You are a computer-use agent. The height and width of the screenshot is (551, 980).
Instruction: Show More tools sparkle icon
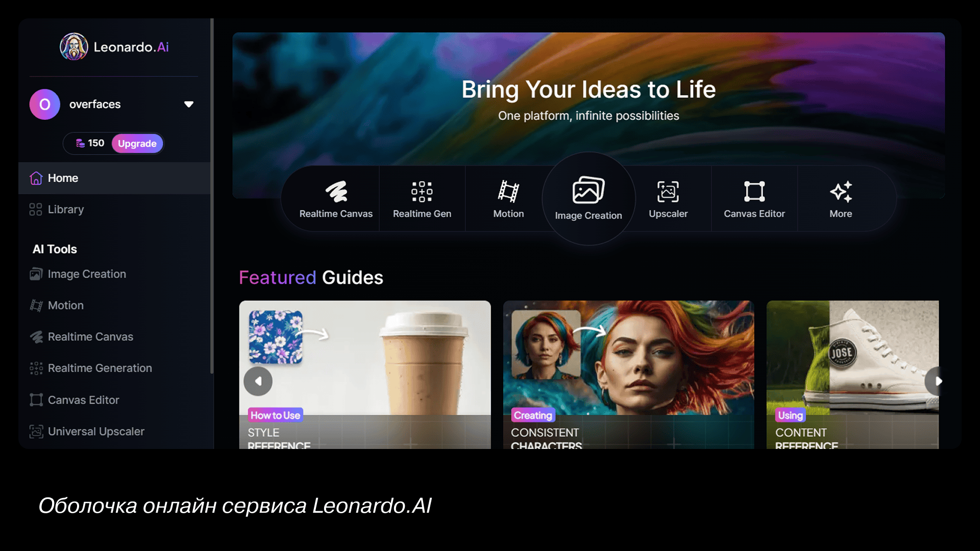pyautogui.click(x=841, y=192)
